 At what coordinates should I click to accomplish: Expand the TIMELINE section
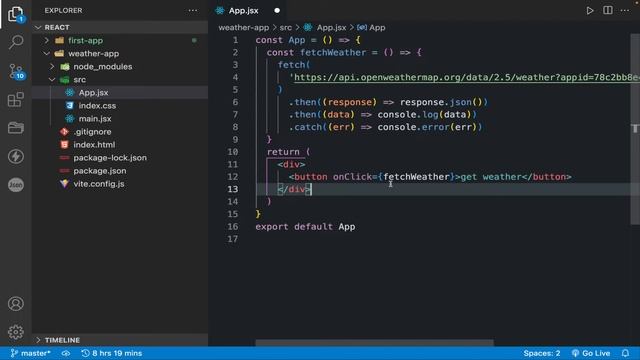pos(120,340)
